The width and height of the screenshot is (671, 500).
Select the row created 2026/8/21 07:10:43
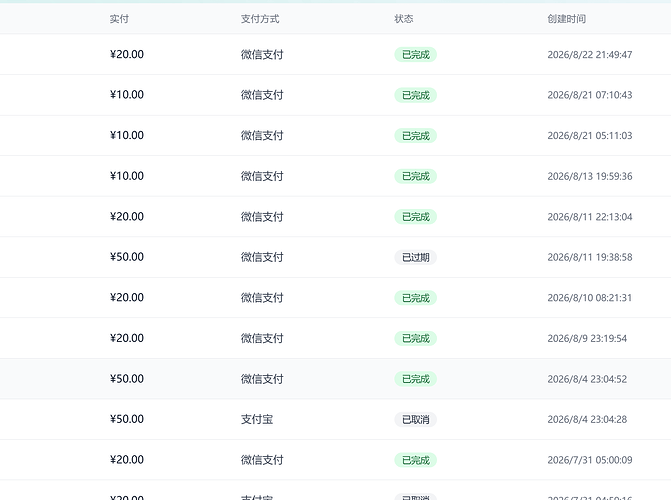(x=336, y=95)
